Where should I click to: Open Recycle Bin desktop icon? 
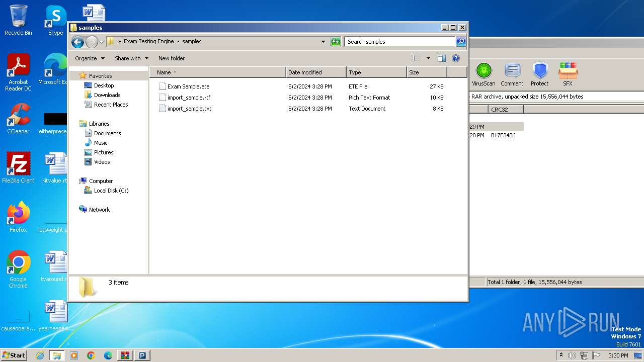click(18, 21)
